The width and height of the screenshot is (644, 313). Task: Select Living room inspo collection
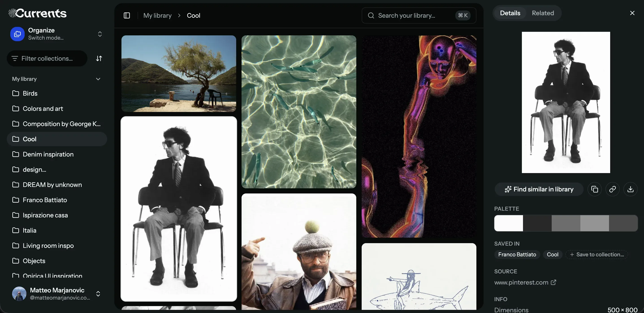(57, 246)
